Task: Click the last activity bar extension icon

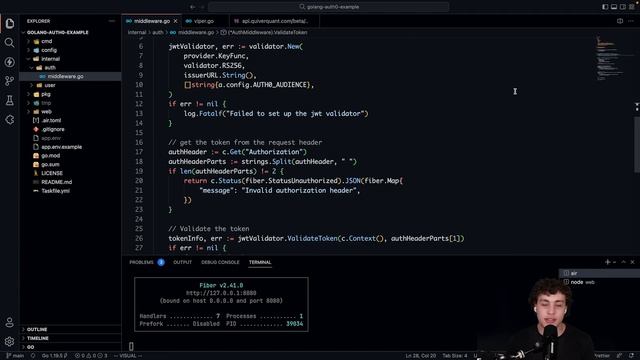Action: pyautogui.click(x=10, y=120)
